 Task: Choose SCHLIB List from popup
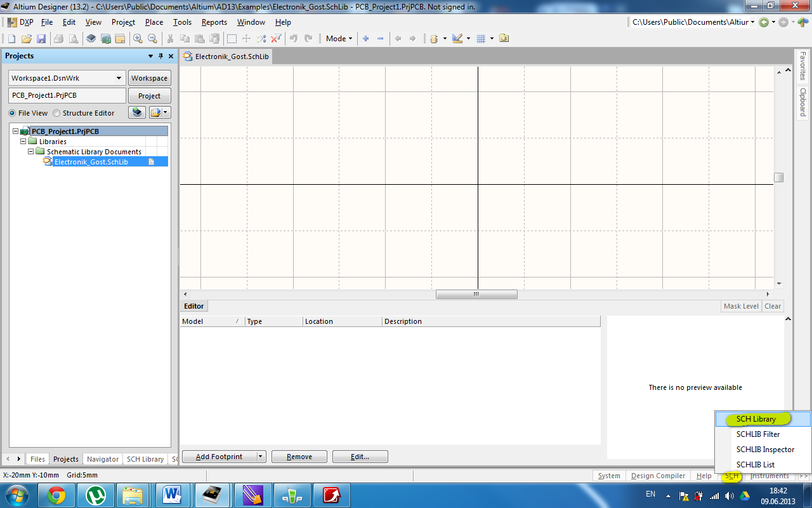click(x=763, y=465)
